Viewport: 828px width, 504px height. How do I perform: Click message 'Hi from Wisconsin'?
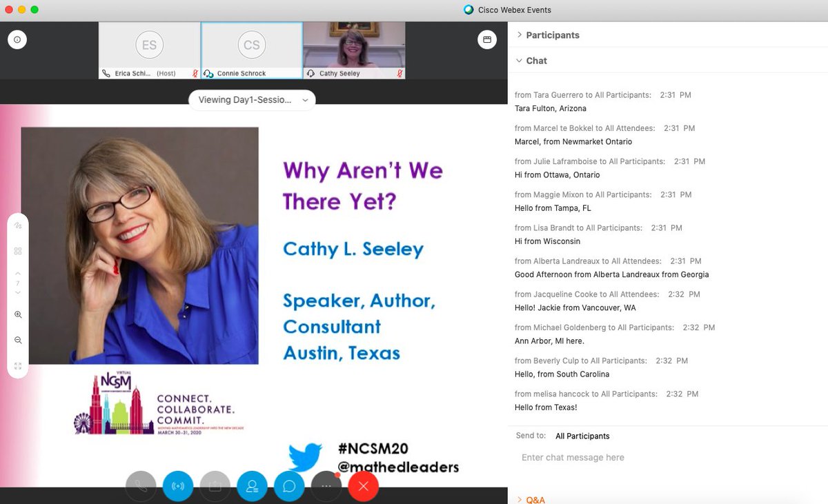click(x=547, y=241)
